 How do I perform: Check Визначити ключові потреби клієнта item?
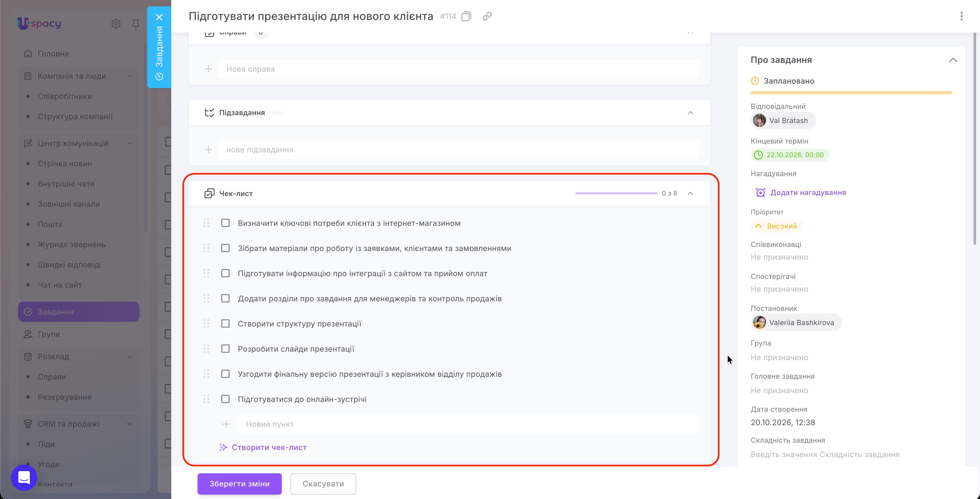[x=225, y=223]
